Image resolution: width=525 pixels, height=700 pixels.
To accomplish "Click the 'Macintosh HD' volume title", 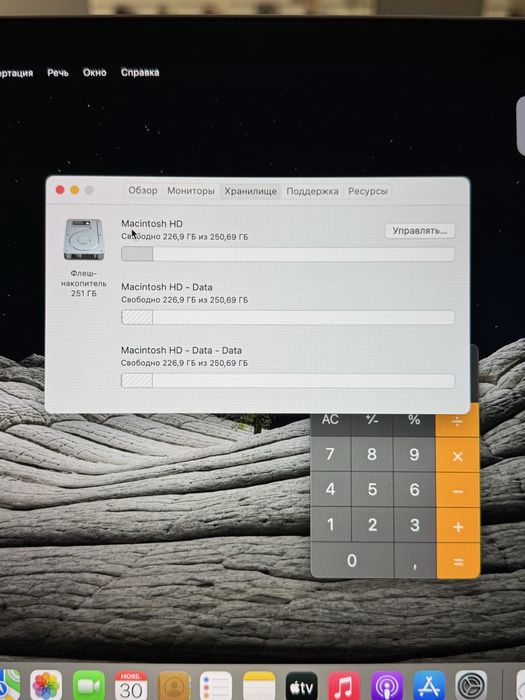I will coord(152,223).
